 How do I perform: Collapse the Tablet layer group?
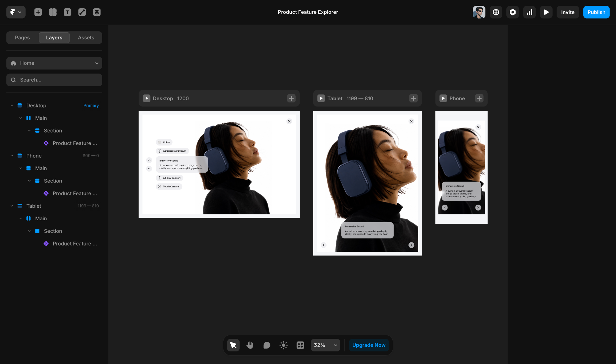point(12,206)
